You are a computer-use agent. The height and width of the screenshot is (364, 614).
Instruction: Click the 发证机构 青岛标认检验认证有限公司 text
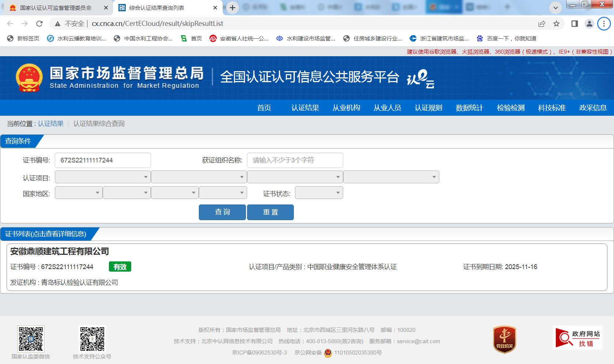[64, 283]
